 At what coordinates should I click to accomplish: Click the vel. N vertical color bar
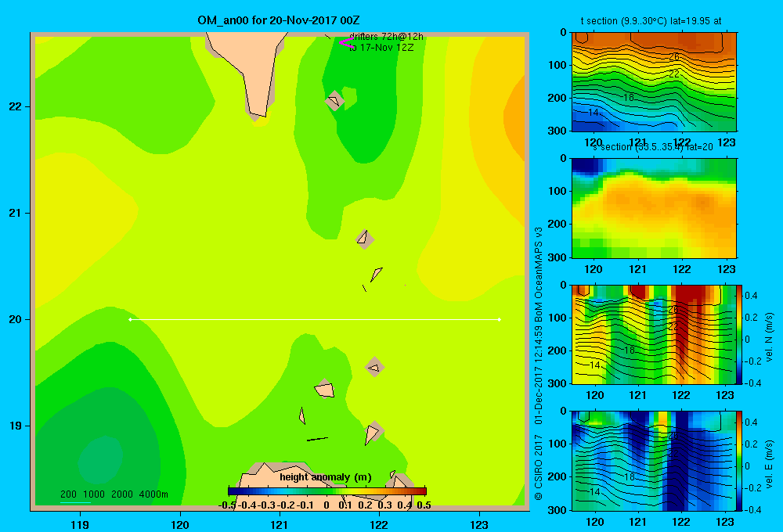click(x=739, y=334)
